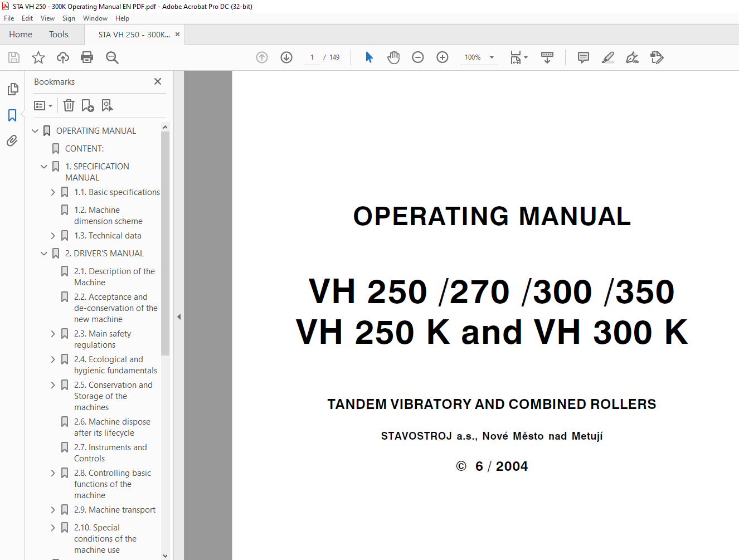Go to 2.7. Instruments and Controls

click(110, 453)
